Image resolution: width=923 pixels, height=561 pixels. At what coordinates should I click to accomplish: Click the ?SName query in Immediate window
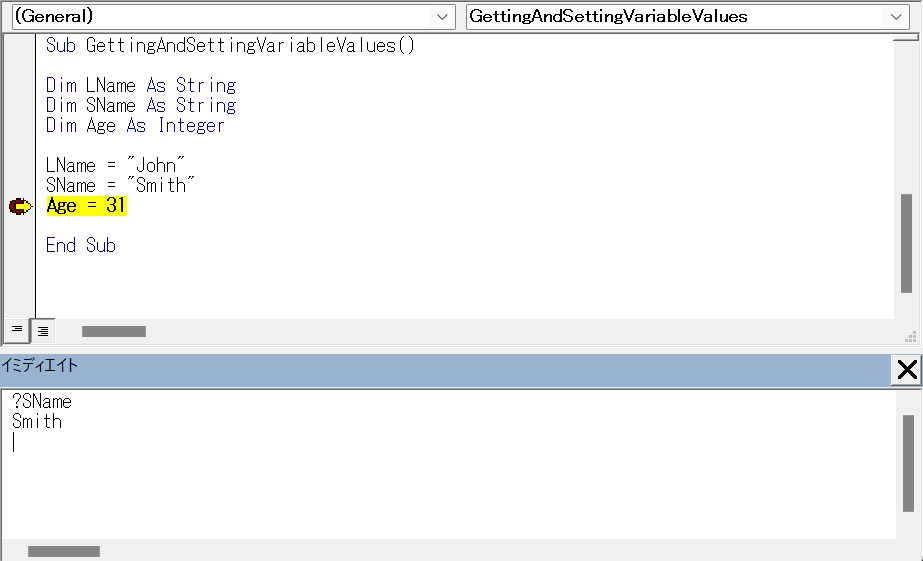(x=42, y=402)
